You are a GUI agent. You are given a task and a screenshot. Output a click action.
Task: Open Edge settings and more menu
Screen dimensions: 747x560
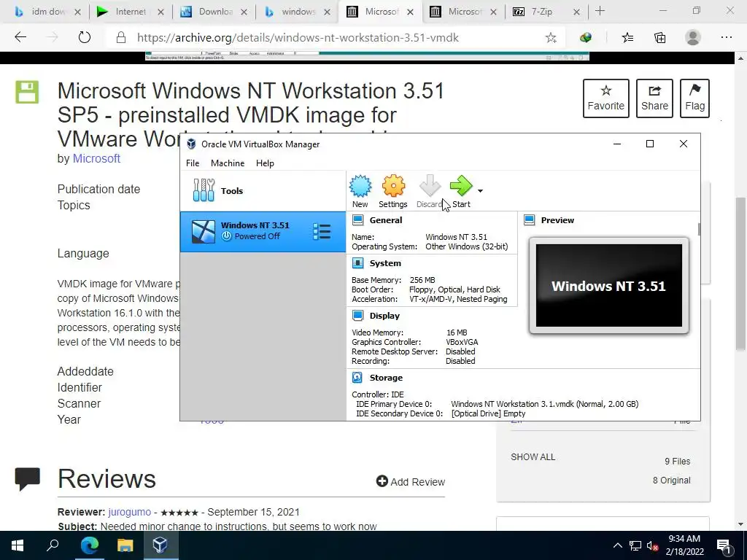(x=726, y=37)
